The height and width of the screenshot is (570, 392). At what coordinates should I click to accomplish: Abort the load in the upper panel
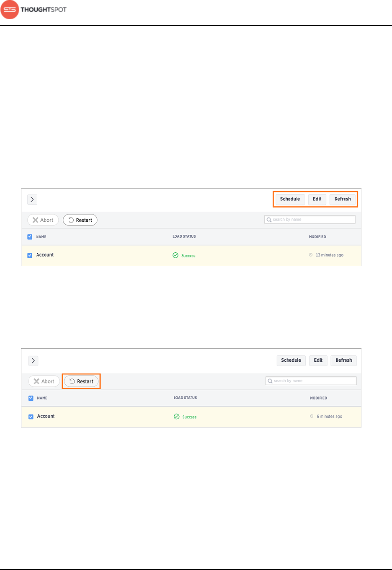point(43,220)
